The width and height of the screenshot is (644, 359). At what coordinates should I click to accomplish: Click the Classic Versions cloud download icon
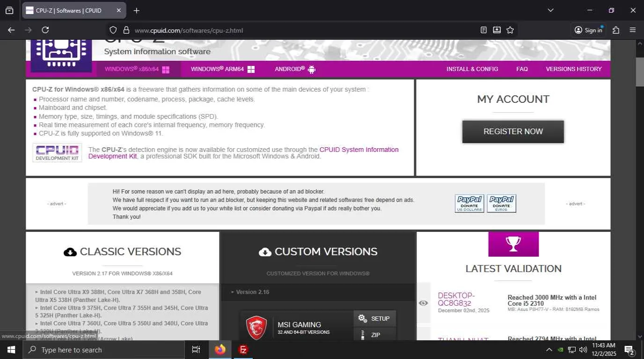(70, 252)
